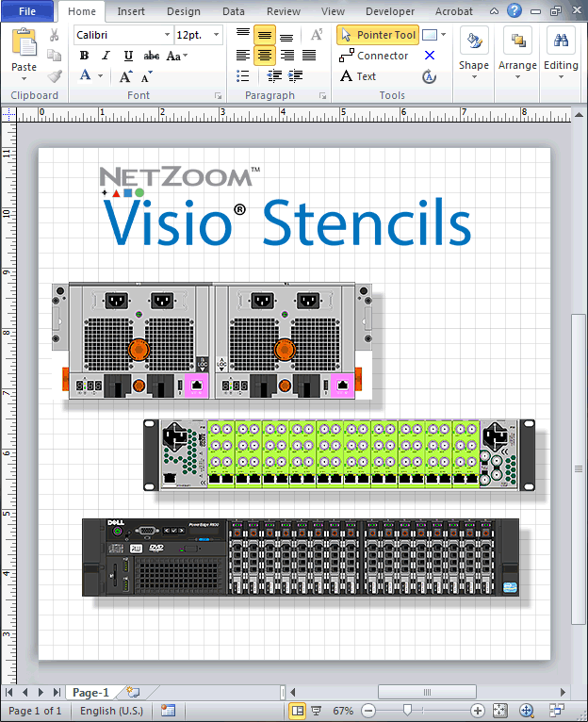This screenshot has height=722, width=588.
Task: Open the font color dropdown arrow
Action: click(101, 75)
